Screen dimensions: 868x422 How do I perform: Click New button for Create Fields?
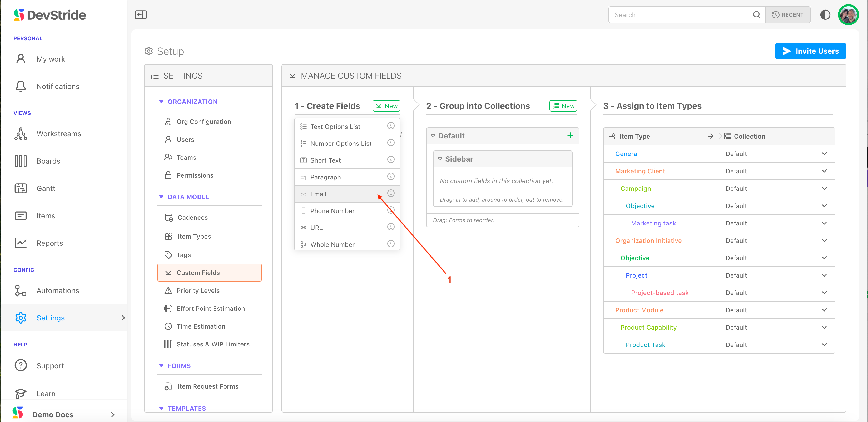(386, 106)
